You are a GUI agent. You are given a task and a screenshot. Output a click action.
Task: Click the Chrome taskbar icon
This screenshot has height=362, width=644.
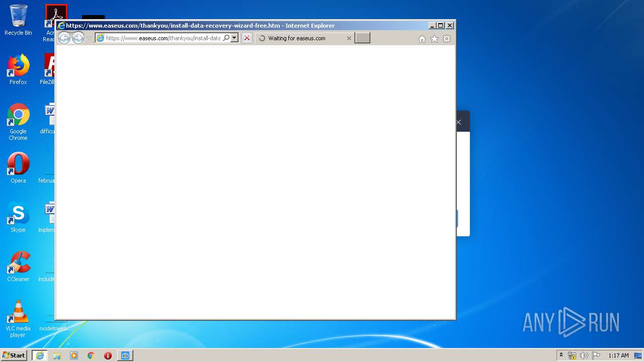tap(91, 355)
